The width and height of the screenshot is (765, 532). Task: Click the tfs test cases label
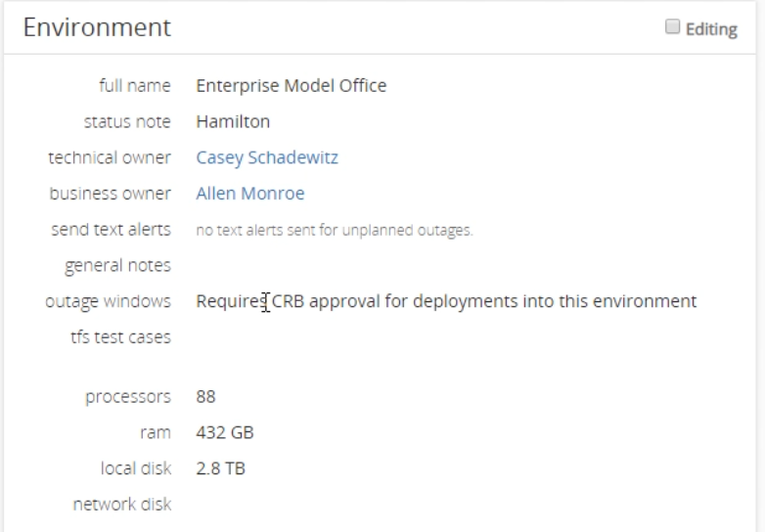pos(121,337)
